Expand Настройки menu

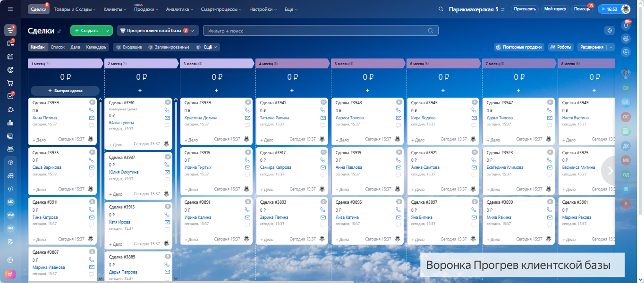click(263, 9)
